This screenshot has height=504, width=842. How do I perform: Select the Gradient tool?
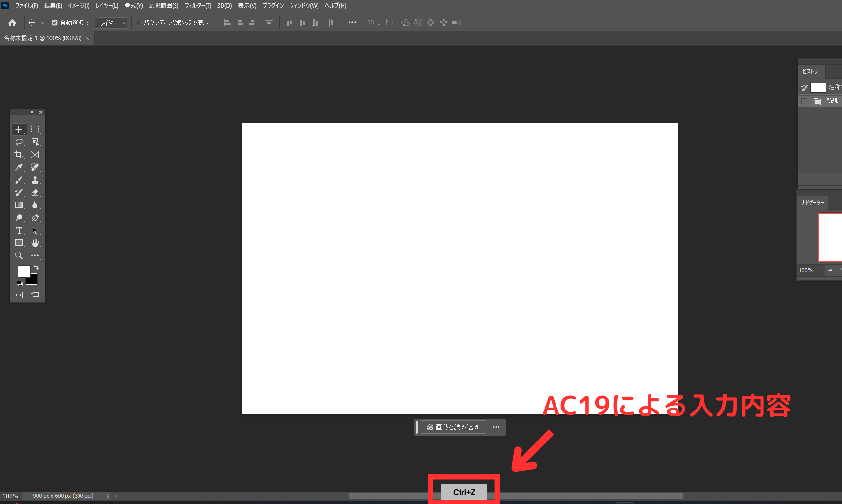pyautogui.click(x=19, y=205)
